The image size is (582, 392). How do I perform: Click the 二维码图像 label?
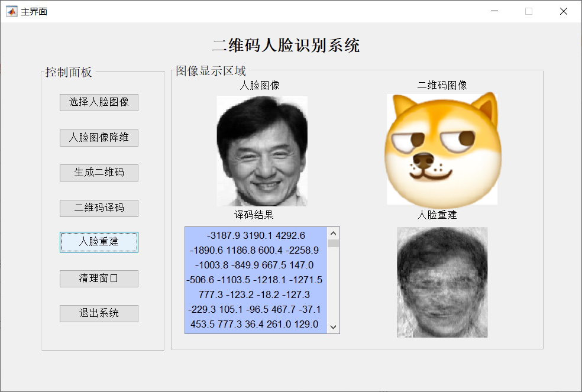442,85
